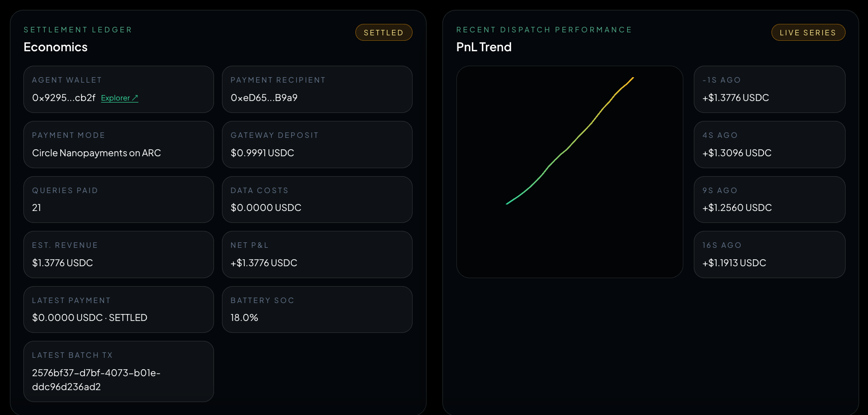This screenshot has width=868, height=415.
Task: Click the Est. Revenue value $1.3776 USDC
Action: [x=63, y=263]
